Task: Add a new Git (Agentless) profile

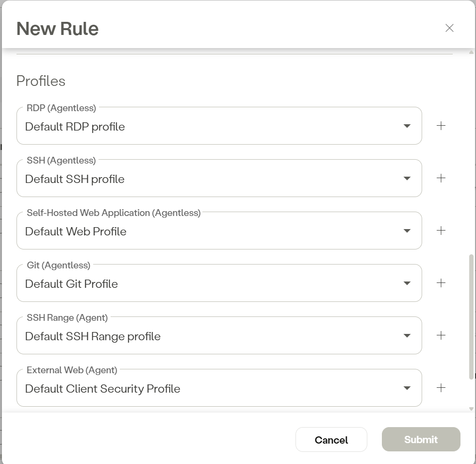Action: pyautogui.click(x=441, y=283)
